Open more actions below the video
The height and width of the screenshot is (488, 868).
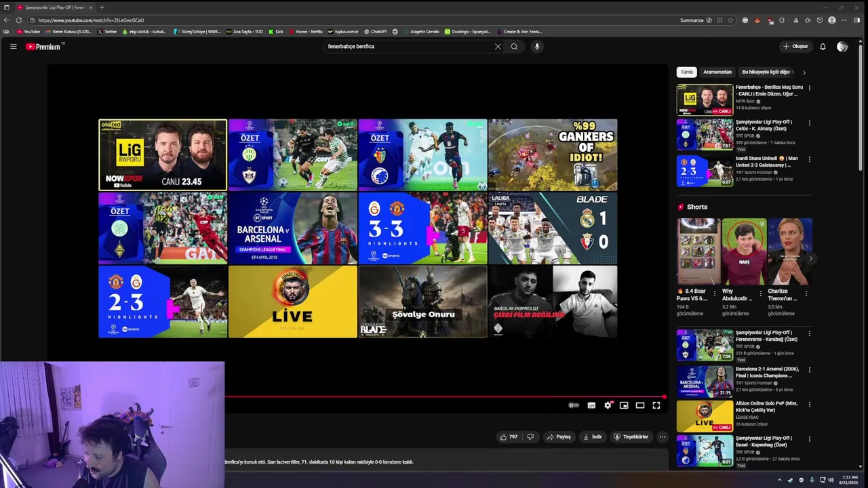coord(663,437)
